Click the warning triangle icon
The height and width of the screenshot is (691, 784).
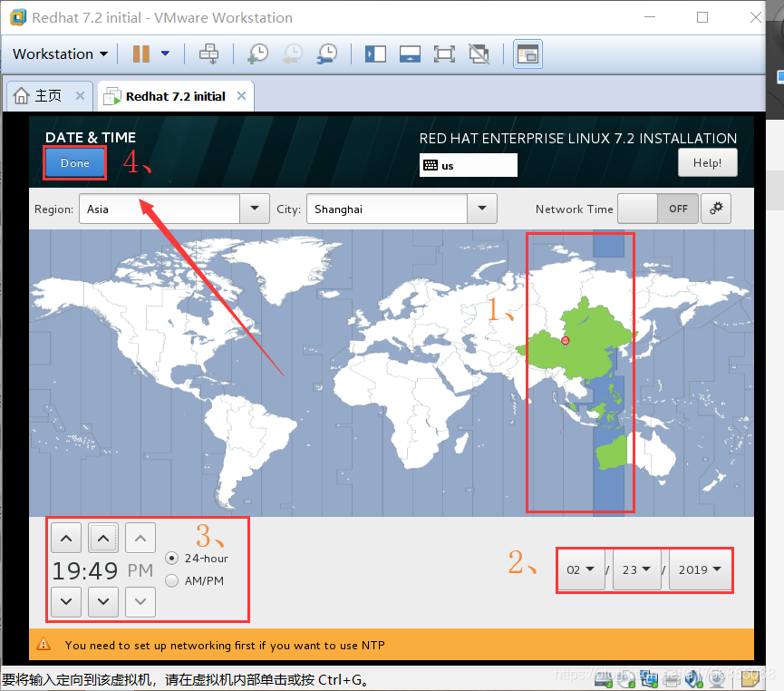(x=44, y=645)
